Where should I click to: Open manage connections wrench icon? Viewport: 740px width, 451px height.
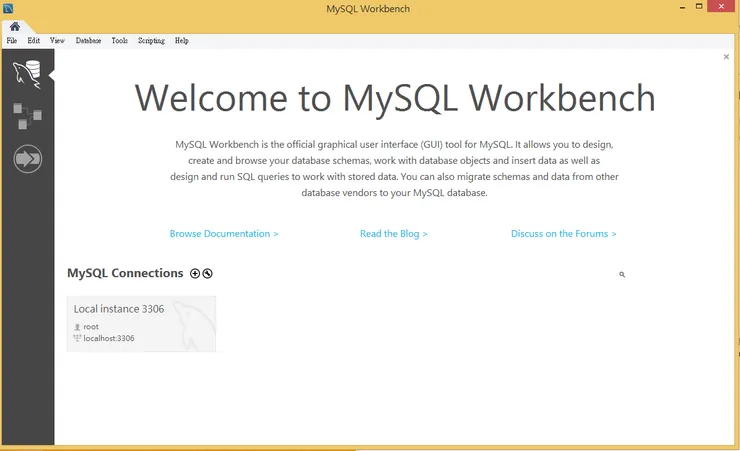pos(207,273)
